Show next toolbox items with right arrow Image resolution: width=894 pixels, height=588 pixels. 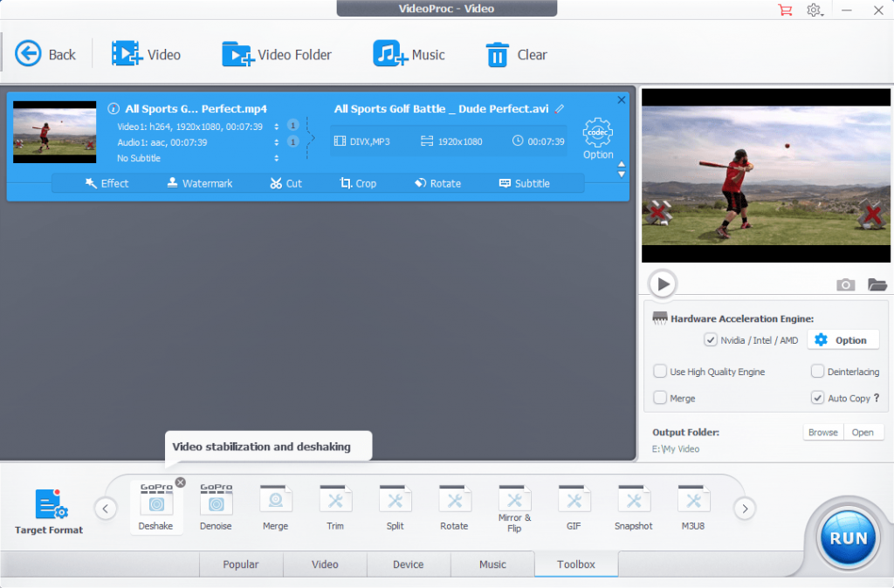pyautogui.click(x=745, y=509)
